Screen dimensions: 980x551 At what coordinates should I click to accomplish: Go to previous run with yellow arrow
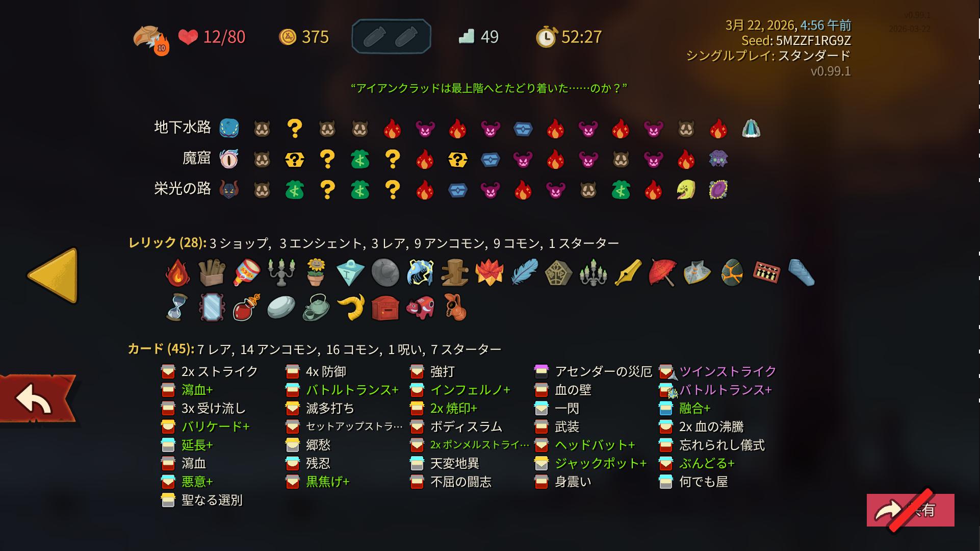click(53, 275)
